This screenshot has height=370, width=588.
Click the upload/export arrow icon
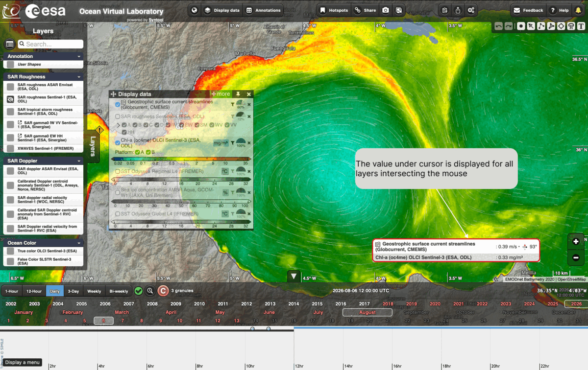click(458, 10)
